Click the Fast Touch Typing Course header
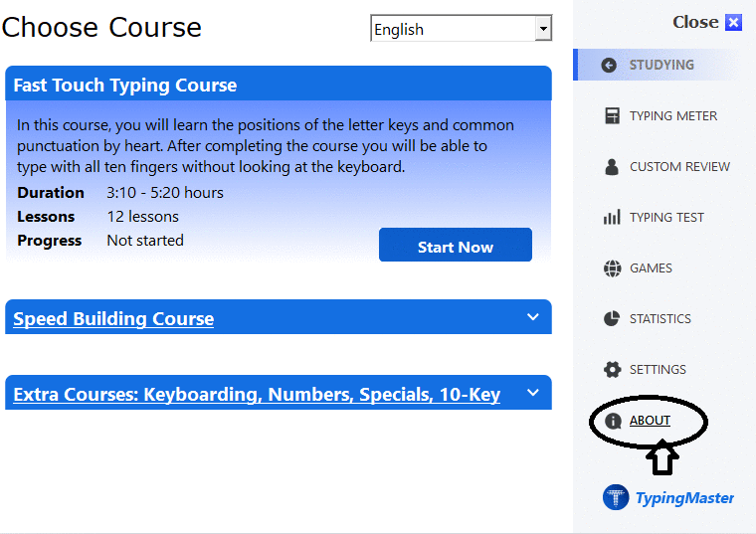756x534 pixels. pos(125,85)
